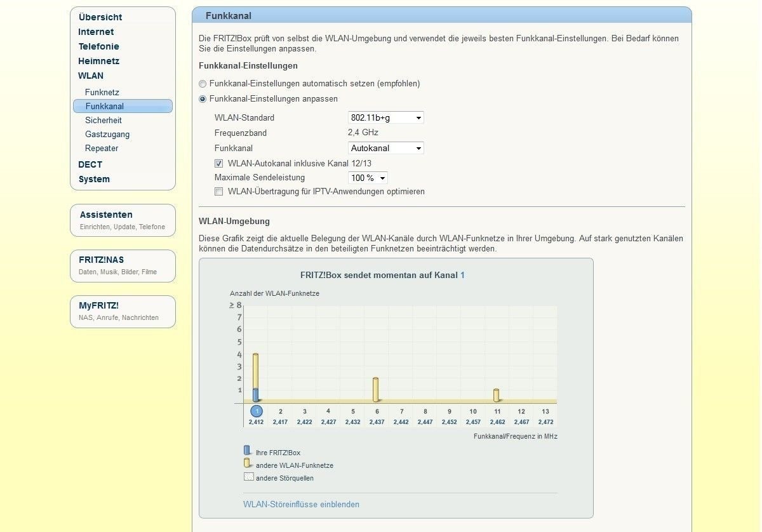Click channel 6 label 2,437 on axis
This screenshot has height=532, width=762.
[377, 422]
